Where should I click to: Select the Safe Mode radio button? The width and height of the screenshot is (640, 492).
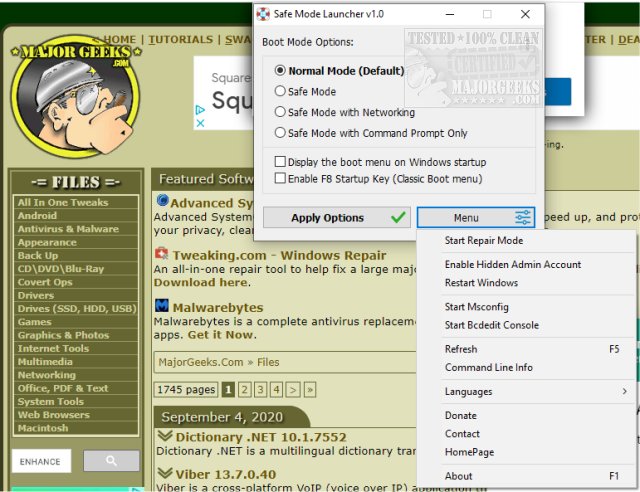pos(280,91)
